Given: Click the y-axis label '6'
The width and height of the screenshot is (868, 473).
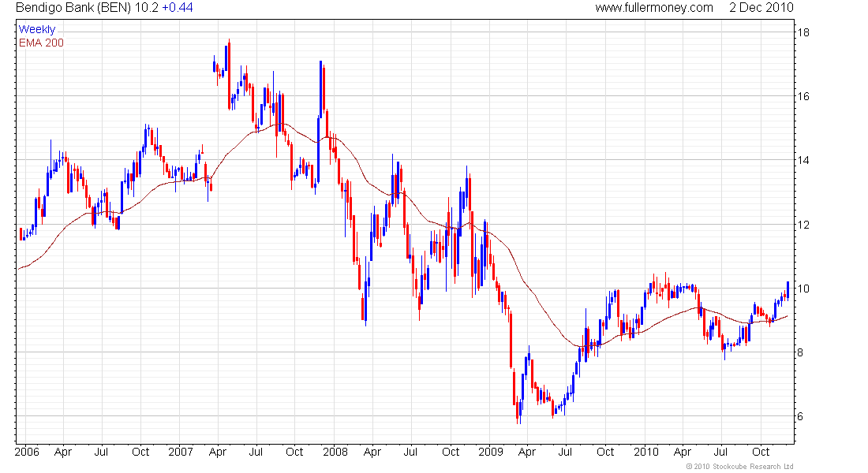Looking at the screenshot, I should 800,416.
